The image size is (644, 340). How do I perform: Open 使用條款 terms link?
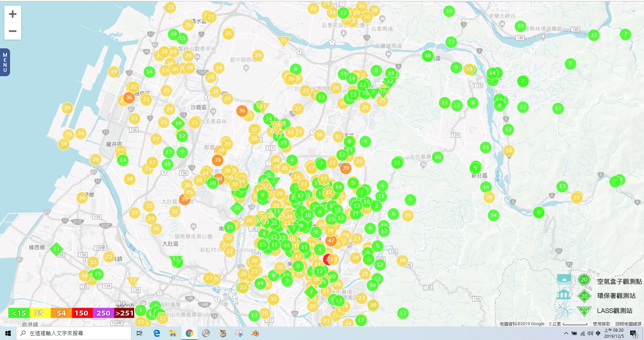pyautogui.click(x=601, y=324)
